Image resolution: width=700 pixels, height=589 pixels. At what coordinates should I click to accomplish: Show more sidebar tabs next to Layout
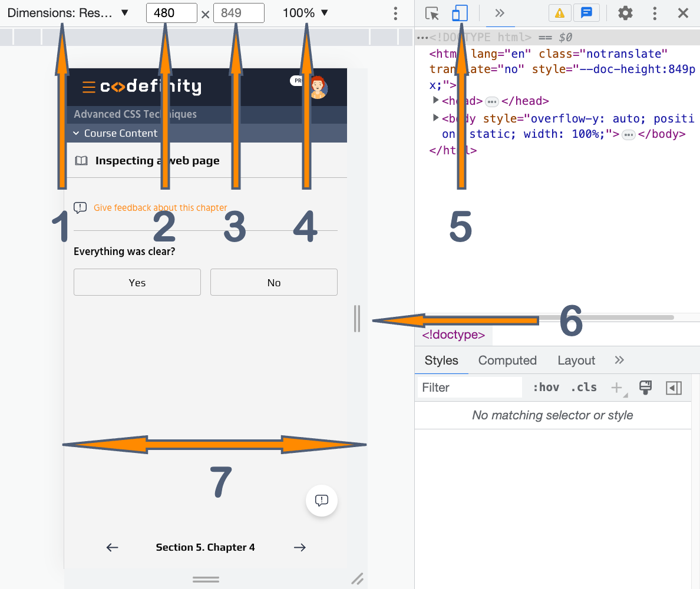(x=619, y=360)
